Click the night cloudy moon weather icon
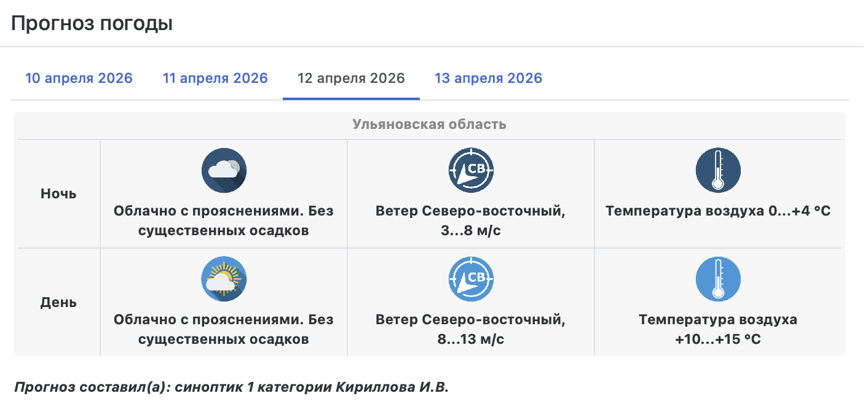This screenshot has height=420, width=868. 224,171
